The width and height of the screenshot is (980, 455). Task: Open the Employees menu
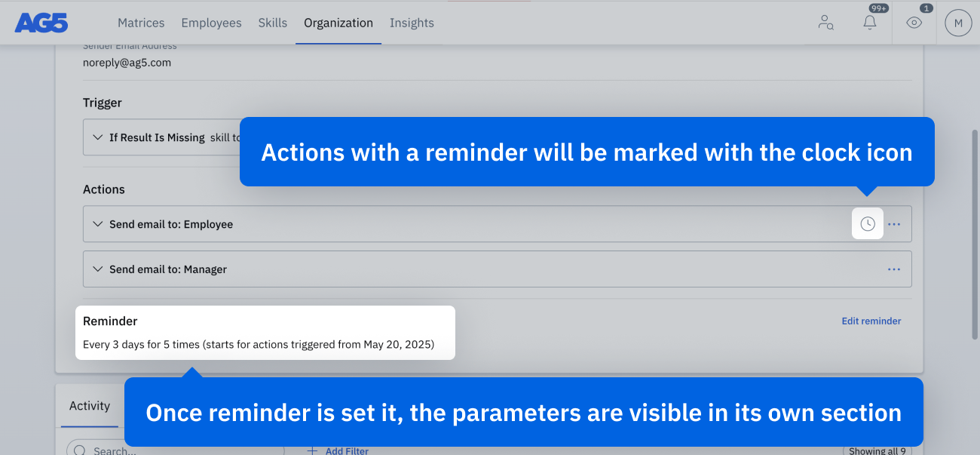coord(211,23)
